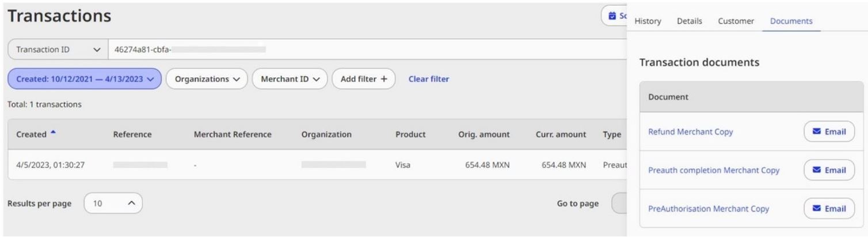This screenshot has width=868, height=237.
Task: Click the Clear filter link
Action: coord(428,79)
